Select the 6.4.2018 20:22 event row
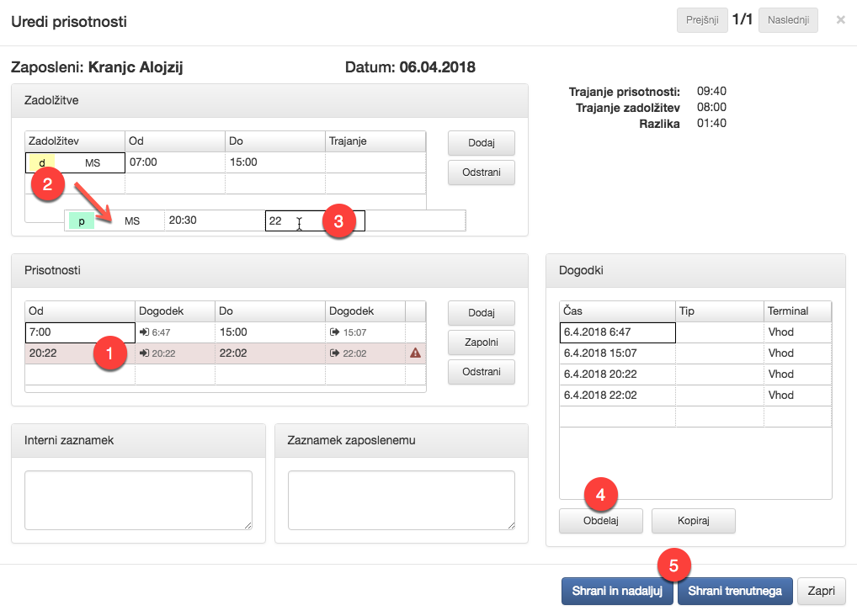 (617, 374)
